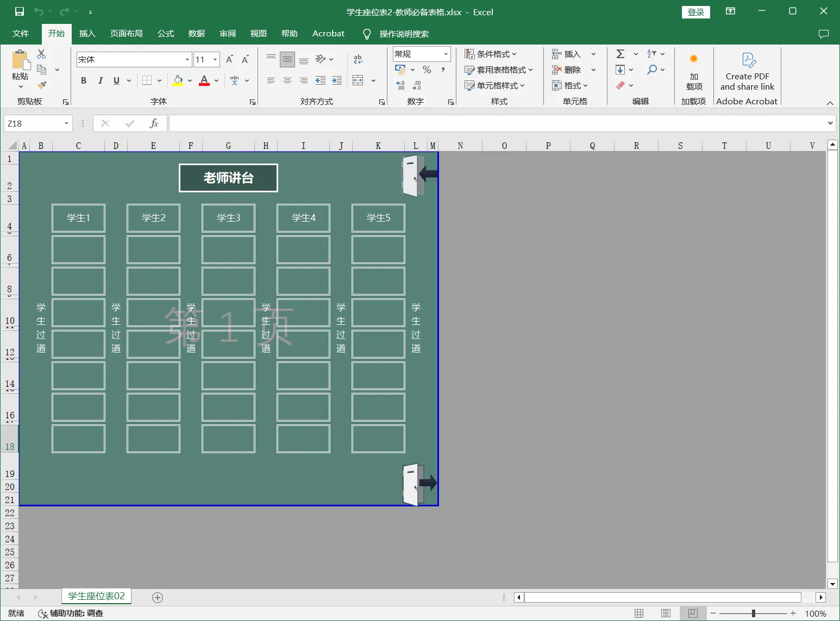Save the workbook with the disk icon
Image resolution: width=840 pixels, height=621 pixels.
(x=20, y=11)
